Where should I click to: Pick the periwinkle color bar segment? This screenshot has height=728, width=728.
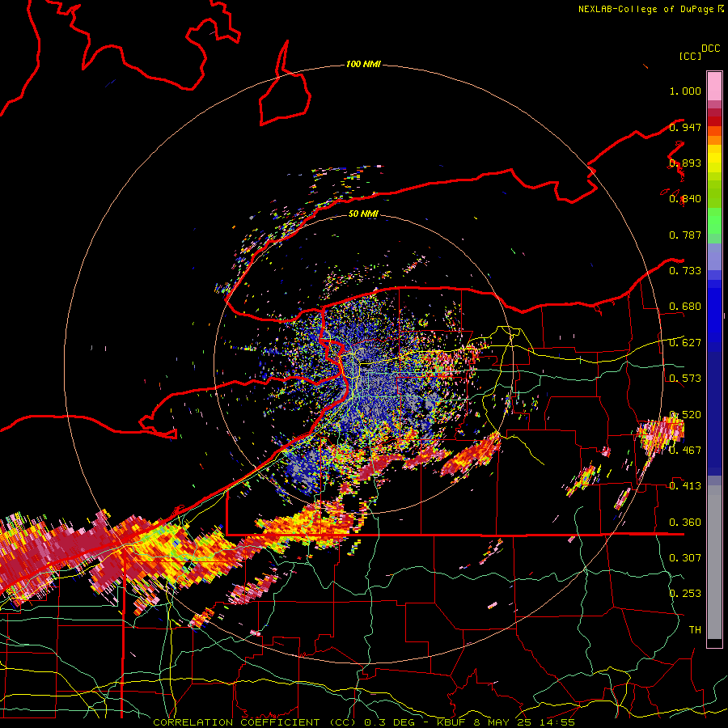pyautogui.click(x=714, y=256)
